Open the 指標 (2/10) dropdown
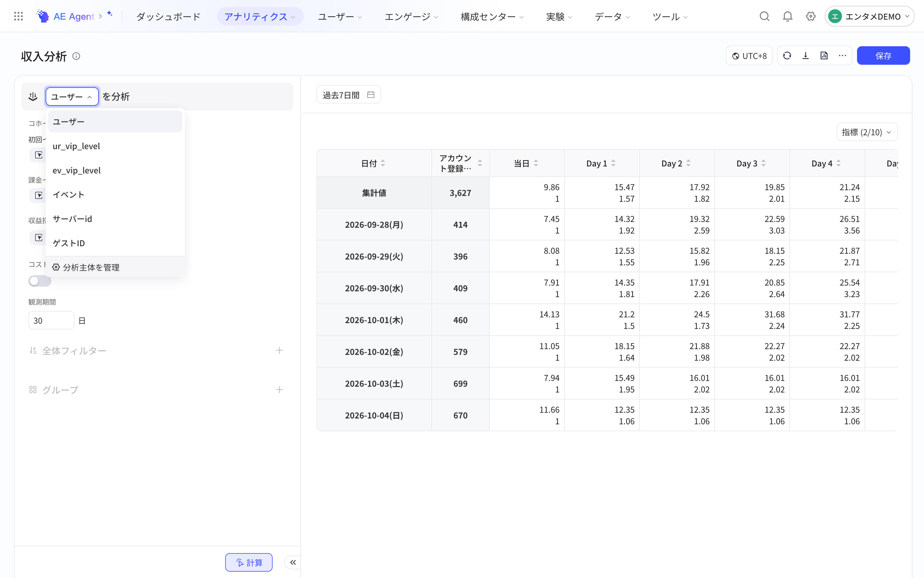 (x=867, y=132)
